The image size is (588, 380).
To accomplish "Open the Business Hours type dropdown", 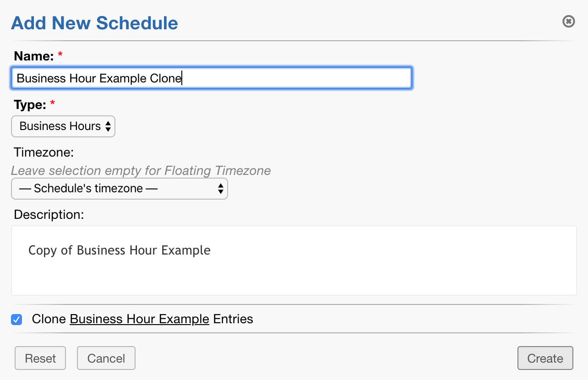I will pyautogui.click(x=63, y=126).
